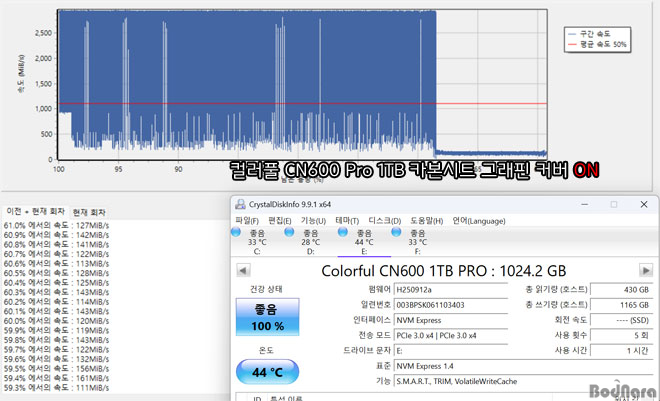Close the CrystalDiskInfo window
This screenshot has height=401, width=660.
(644, 204)
